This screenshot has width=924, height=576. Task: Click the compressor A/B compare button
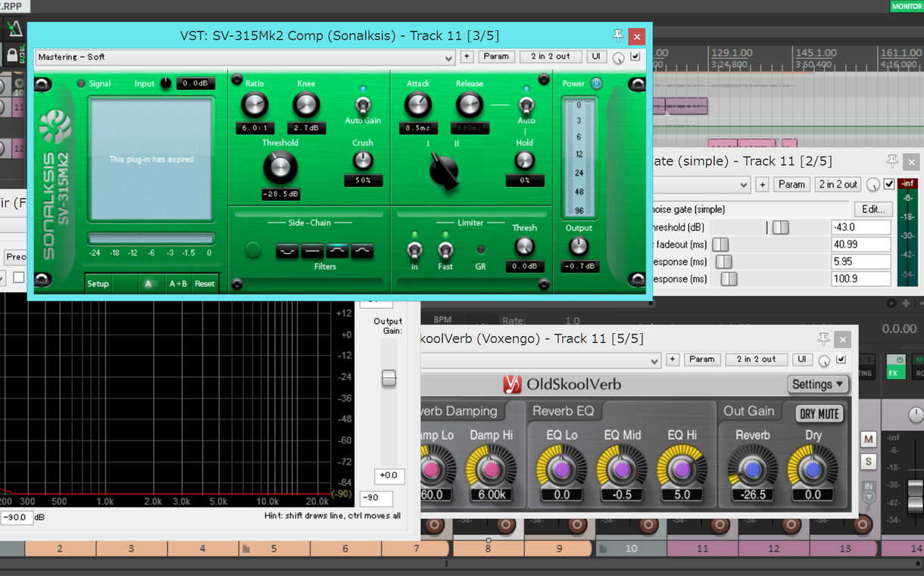(x=151, y=284)
